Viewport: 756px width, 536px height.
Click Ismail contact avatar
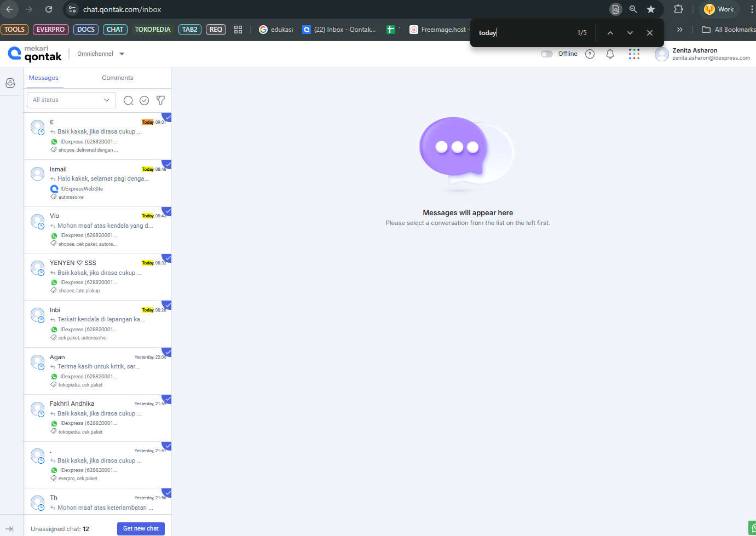click(37, 174)
